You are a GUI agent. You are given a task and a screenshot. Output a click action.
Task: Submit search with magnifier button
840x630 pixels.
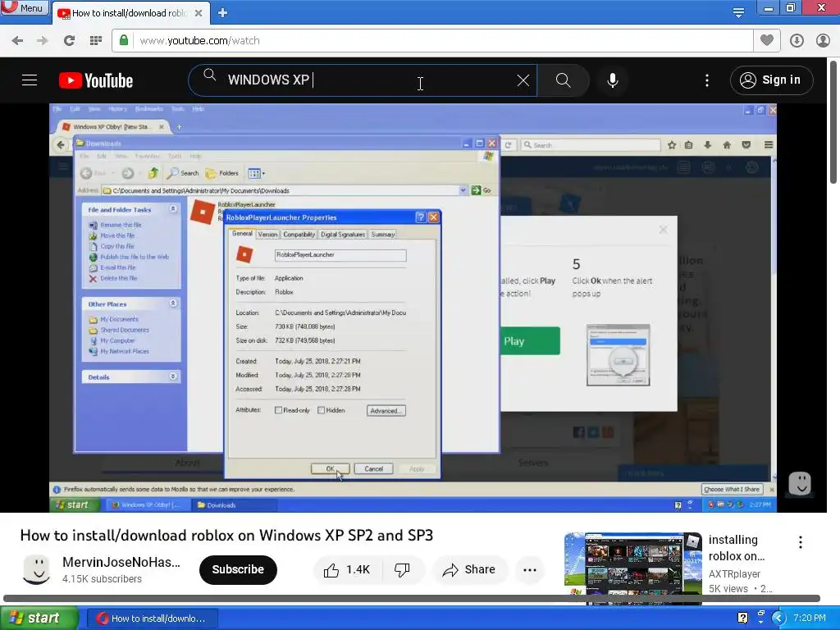click(x=563, y=80)
